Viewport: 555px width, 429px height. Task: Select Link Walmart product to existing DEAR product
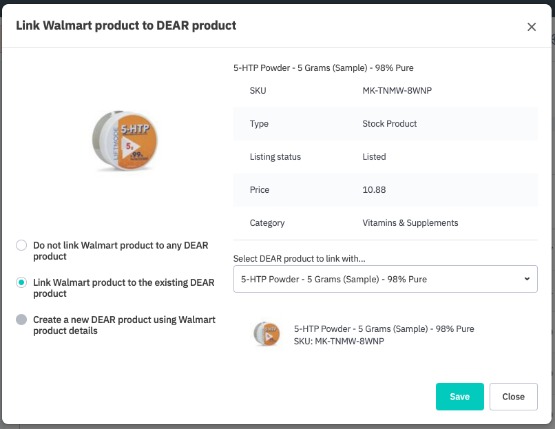point(21,282)
